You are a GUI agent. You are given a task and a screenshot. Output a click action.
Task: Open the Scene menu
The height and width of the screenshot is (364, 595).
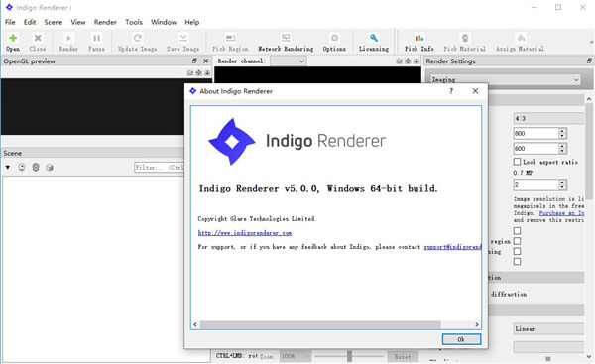[54, 22]
